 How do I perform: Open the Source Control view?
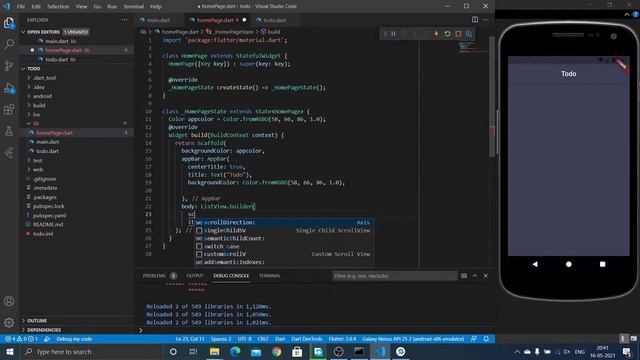tap(9, 66)
